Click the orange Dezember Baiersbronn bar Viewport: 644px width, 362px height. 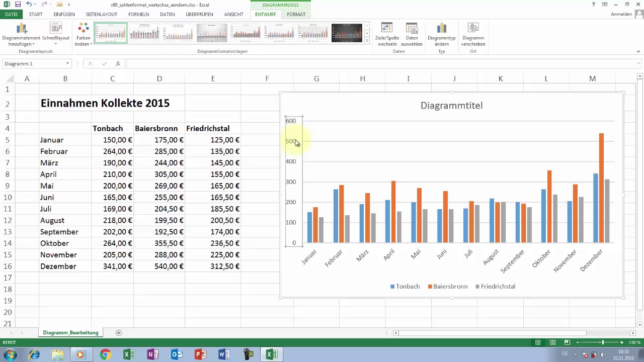click(601, 188)
